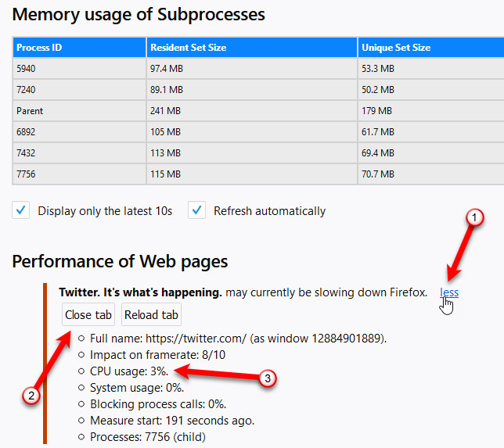Click the Close tab button
The height and width of the screenshot is (448, 504).
88,315
